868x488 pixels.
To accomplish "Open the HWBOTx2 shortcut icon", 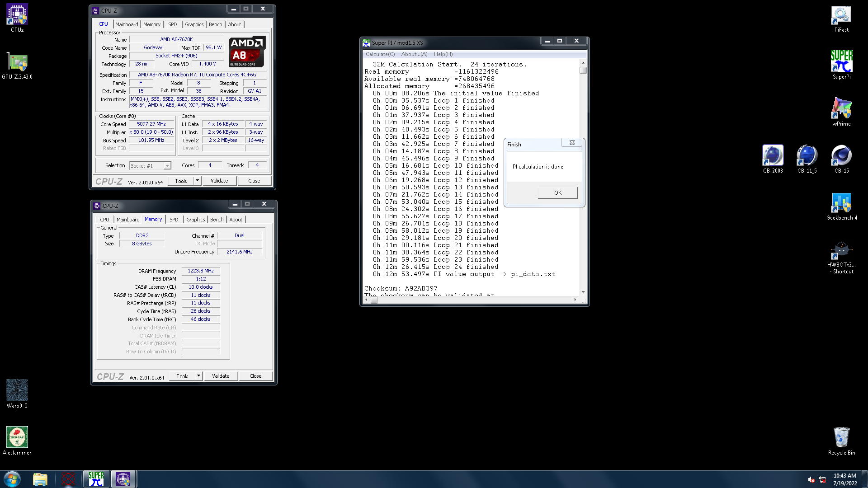I will click(x=841, y=258).
